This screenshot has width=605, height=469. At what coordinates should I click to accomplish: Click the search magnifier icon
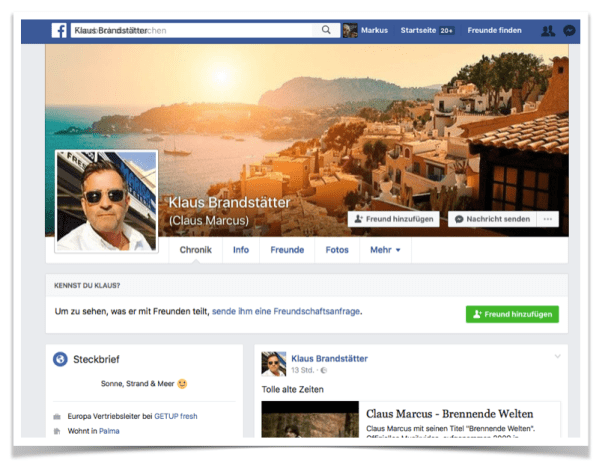click(326, 30)
